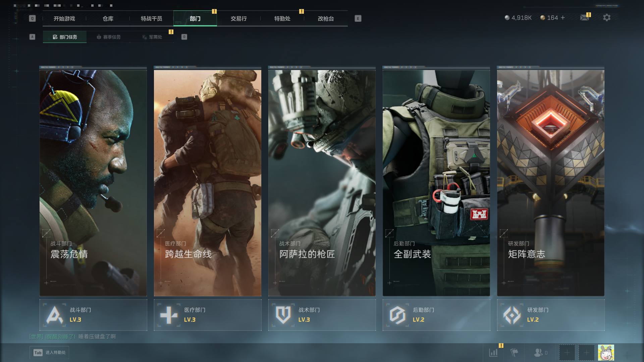
Task: Select the 部门 tab
Action: pos(195,18)
